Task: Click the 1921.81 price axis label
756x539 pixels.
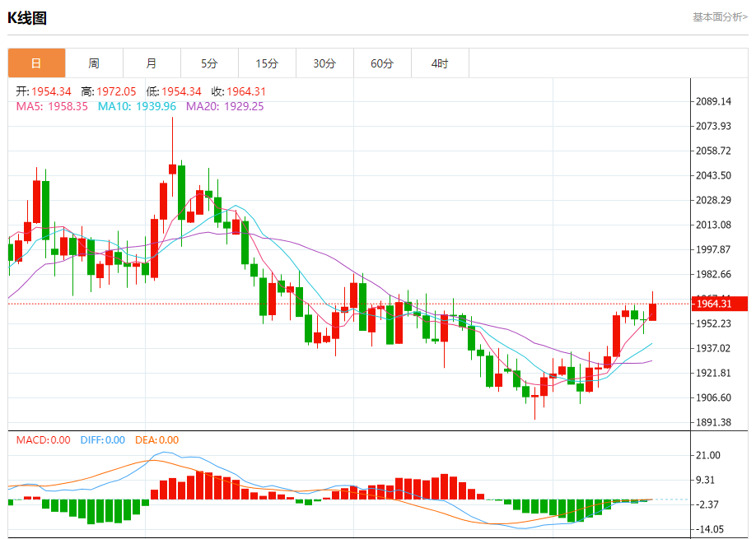Action: (713, 374)
